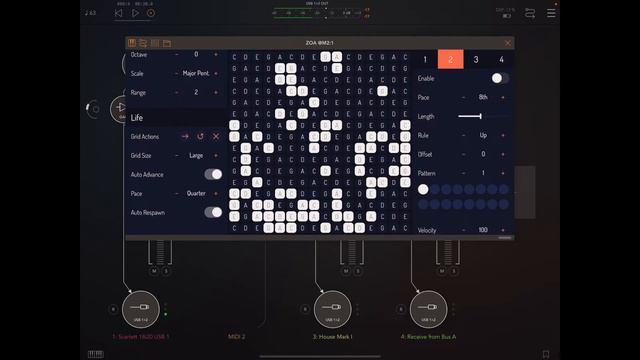Click the first orange icon in ZOA title bar
The height and width of the screenshot is (360, 640).
[132, 43]
